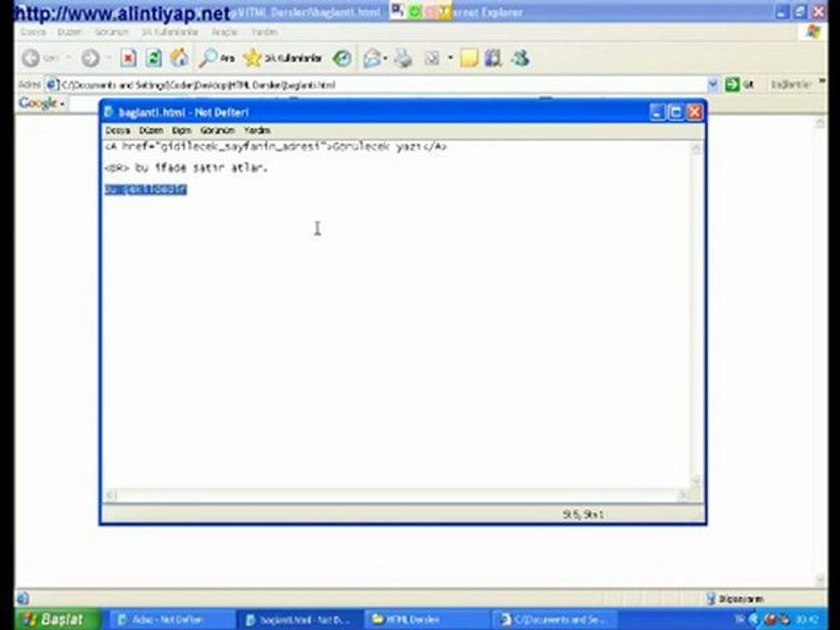Go to the Home page icon
This screenshot has height=630, width=840.
point(179,58)
